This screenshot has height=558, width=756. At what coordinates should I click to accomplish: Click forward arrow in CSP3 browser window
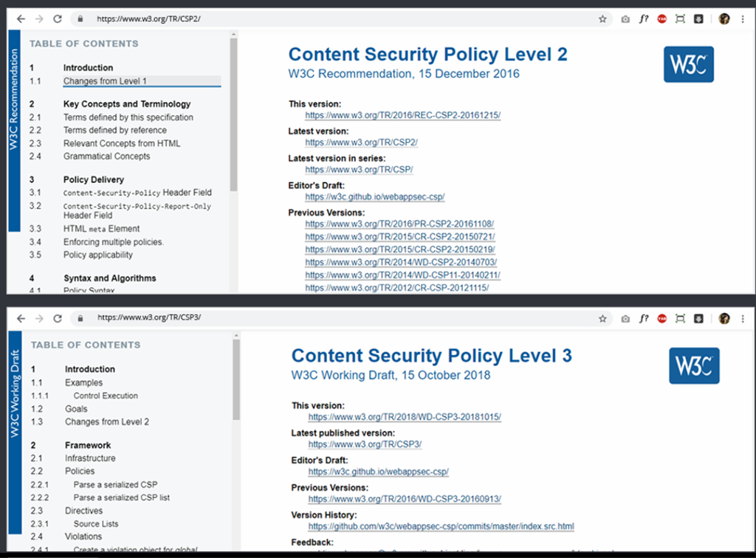pos(39,319)
